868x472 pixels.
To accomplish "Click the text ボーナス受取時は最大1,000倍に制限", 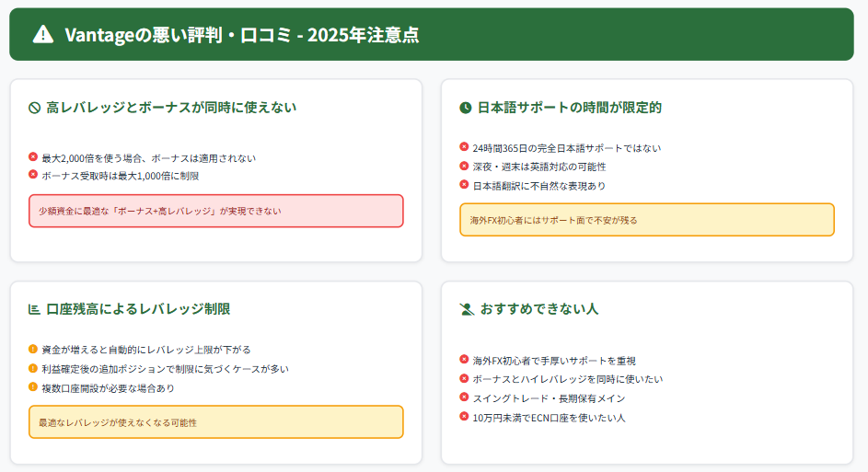I will 120,175.
